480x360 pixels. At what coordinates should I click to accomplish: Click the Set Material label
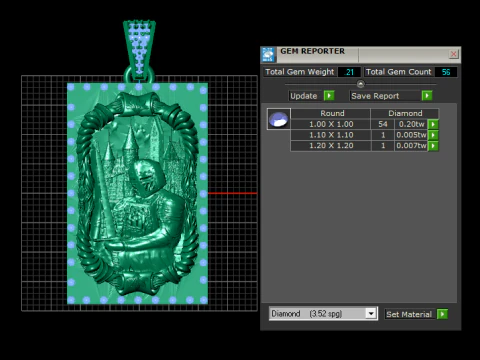coord(409,314)
